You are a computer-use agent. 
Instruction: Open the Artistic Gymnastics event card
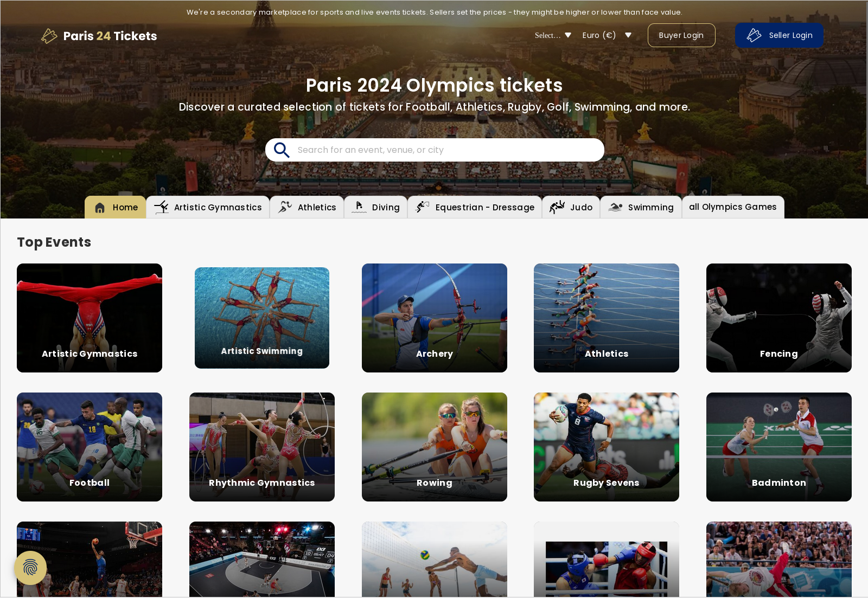pyautogui.click(x=90, y=318)
